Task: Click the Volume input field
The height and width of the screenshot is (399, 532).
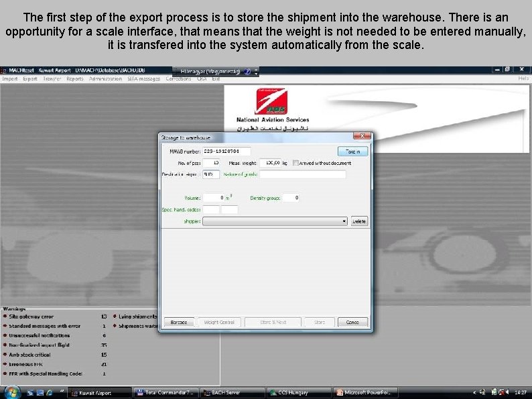Action: click(x=214, y=198)
